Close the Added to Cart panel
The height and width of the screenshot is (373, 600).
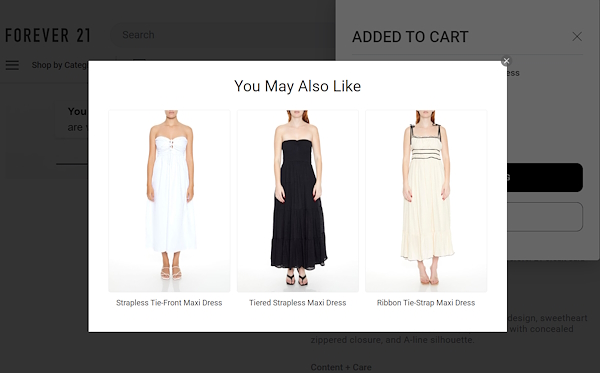click(x=577, y=37)
